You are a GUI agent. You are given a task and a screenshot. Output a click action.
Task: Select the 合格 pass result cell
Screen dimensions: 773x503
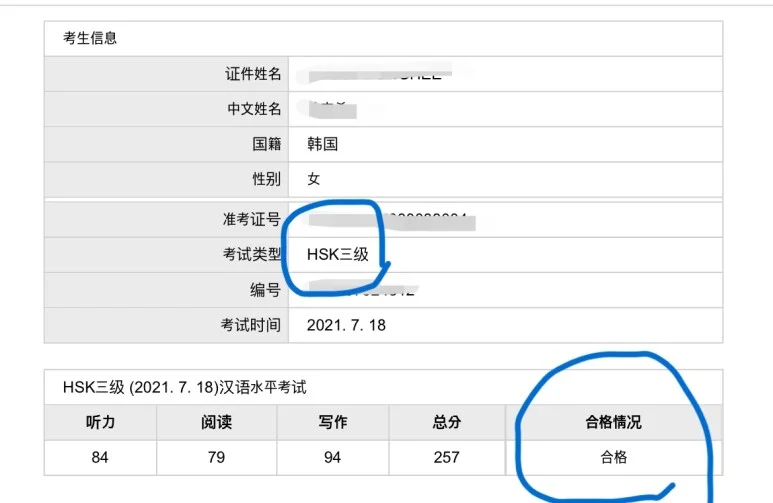point(613,457)
